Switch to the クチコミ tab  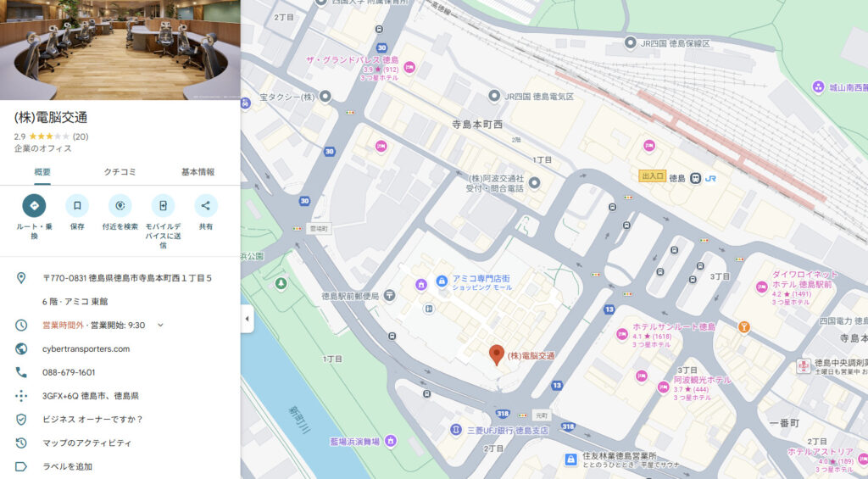120,172
